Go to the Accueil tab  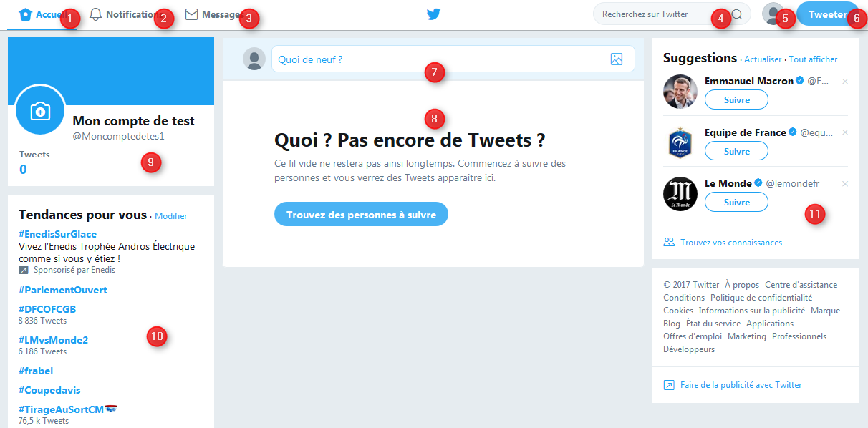point(43,14)
